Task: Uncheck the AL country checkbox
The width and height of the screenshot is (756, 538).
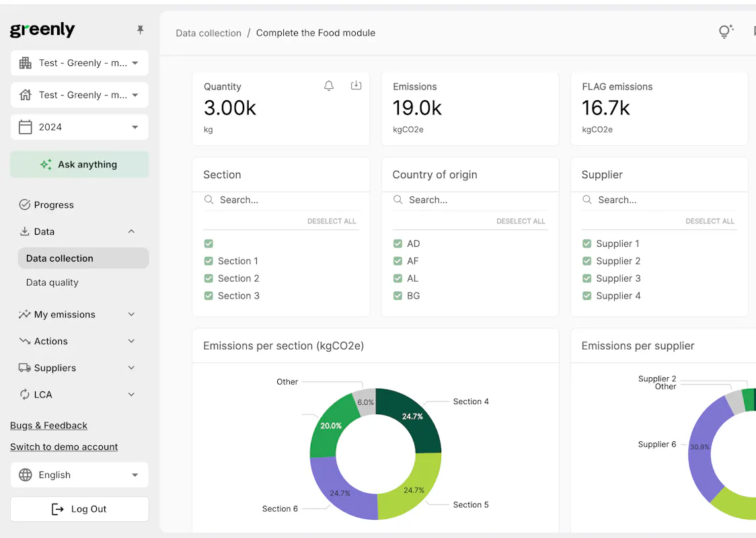Action: click(x=398, y=278)
